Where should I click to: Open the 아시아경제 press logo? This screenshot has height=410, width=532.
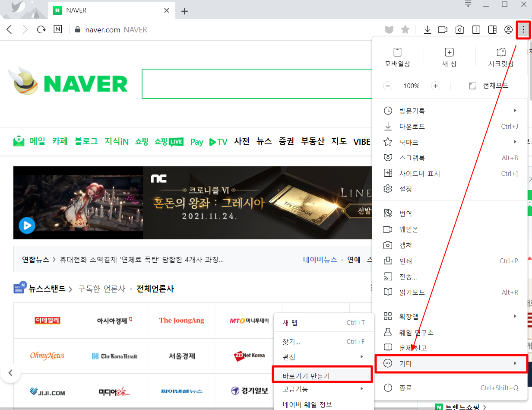pos(114,321)
